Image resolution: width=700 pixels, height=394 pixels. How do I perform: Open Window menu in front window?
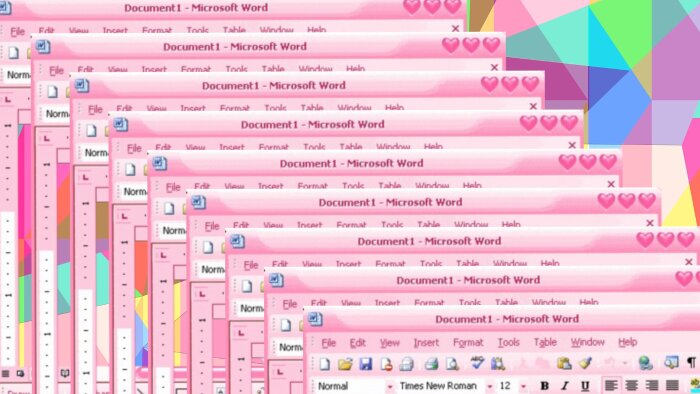(588, 342)
